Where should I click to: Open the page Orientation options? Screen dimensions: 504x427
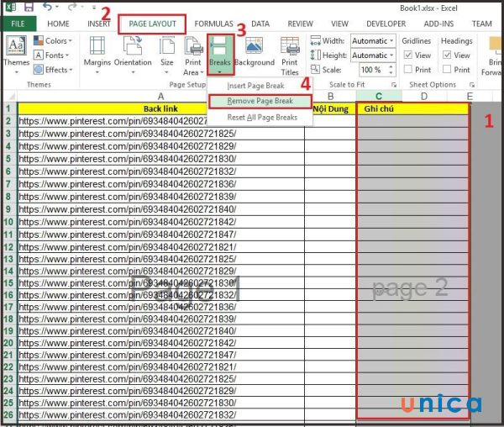pyautogui.click(x=133, y=55)
